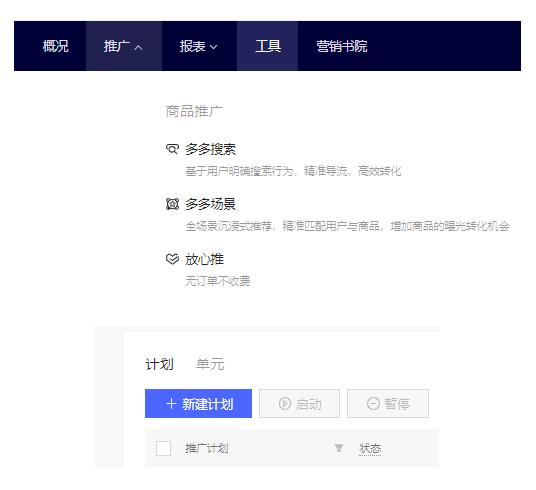Expand the 报表 dropdown chevron

click(x=213, y=47)
